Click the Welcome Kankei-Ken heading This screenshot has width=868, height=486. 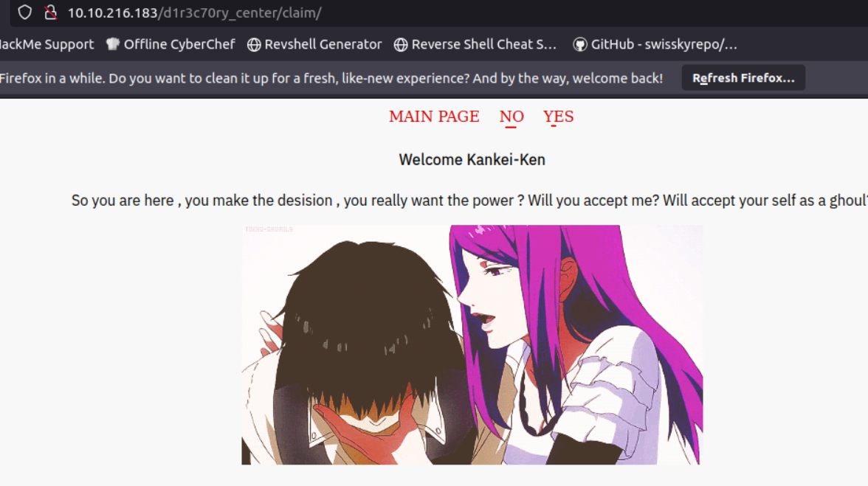pos(472,160)
